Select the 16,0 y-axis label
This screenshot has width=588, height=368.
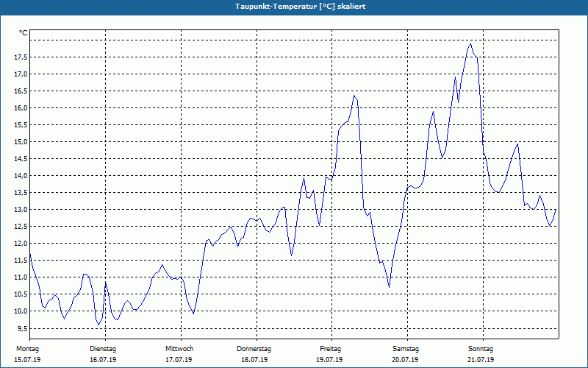(21, 108)
